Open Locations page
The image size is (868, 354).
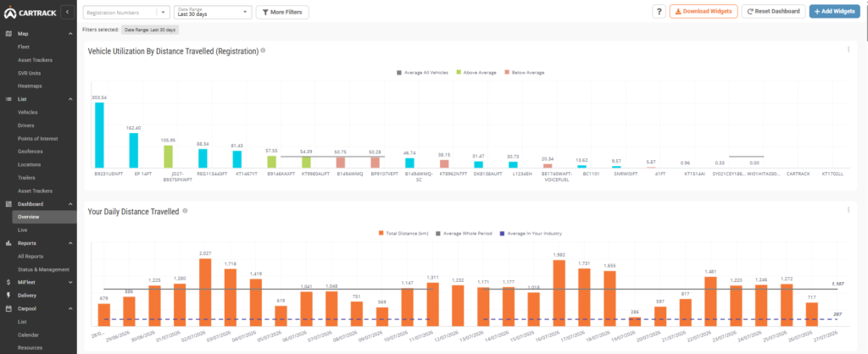click(29, 165)
